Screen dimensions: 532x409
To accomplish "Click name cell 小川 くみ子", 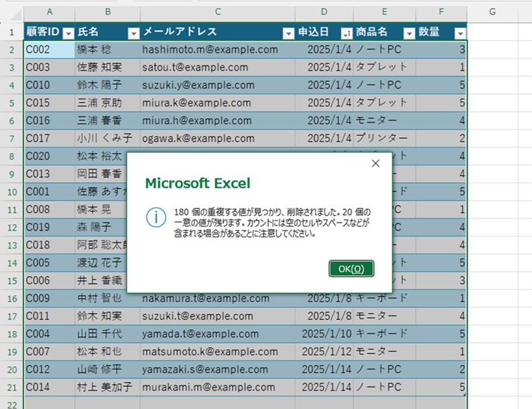I will pos(108,139).
